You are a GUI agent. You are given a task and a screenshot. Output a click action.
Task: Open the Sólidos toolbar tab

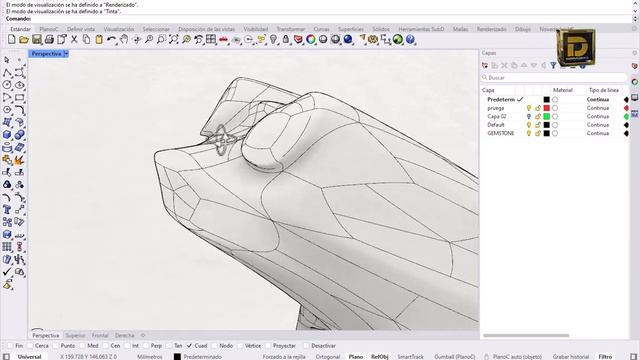(381, 29)
